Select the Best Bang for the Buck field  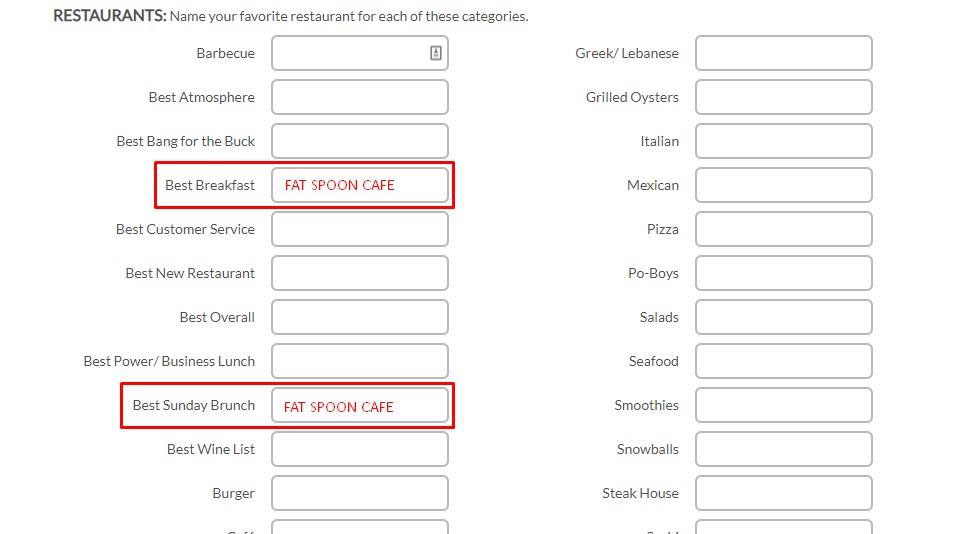360,141
